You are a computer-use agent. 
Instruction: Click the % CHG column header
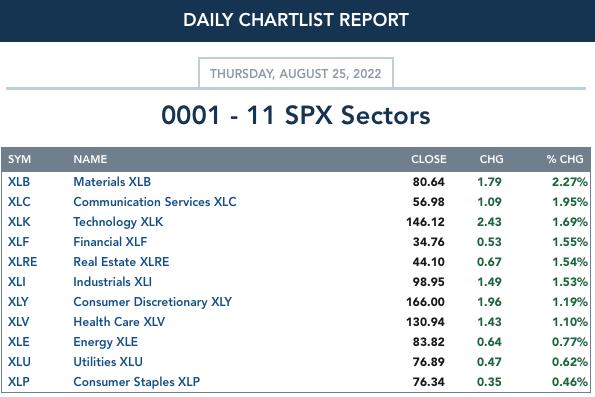point(565,159)
